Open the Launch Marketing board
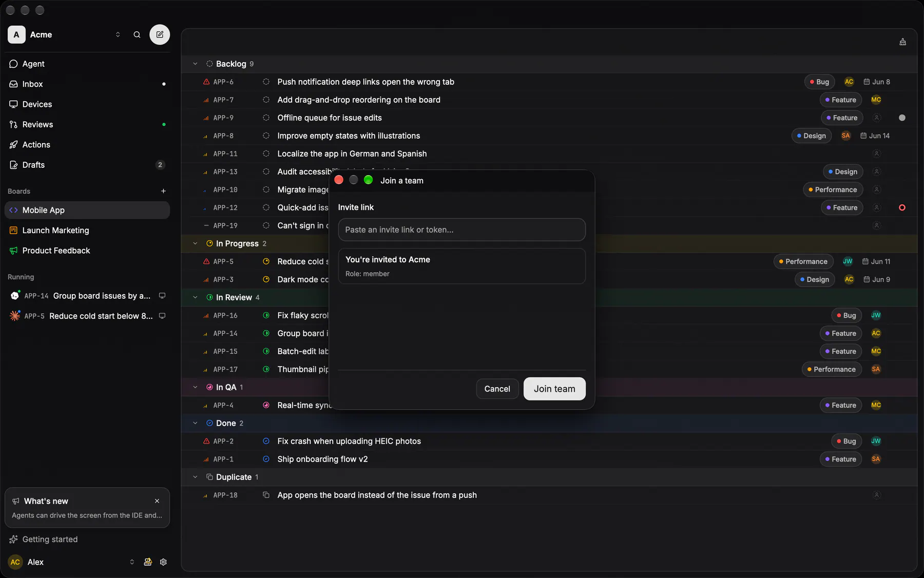 87,230
